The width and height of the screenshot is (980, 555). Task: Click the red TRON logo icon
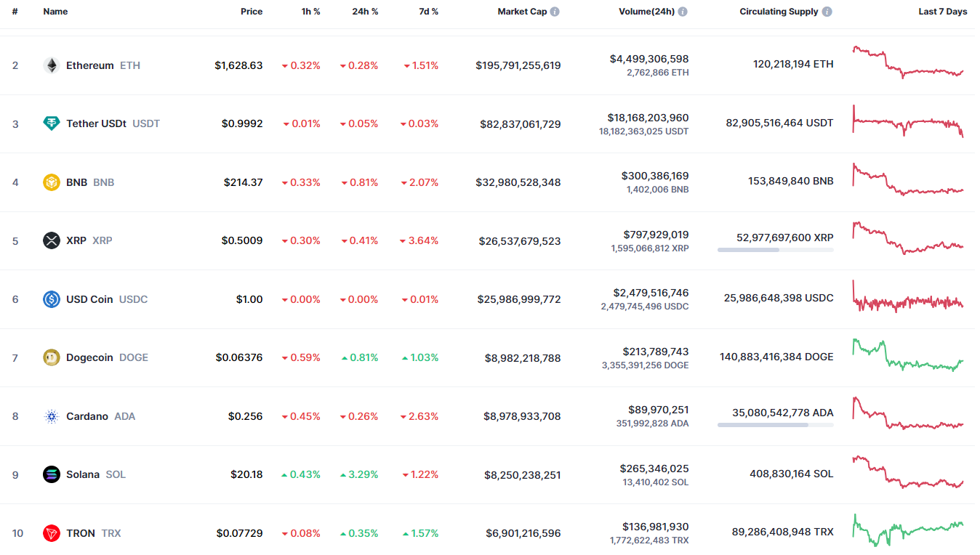[51, 533]
